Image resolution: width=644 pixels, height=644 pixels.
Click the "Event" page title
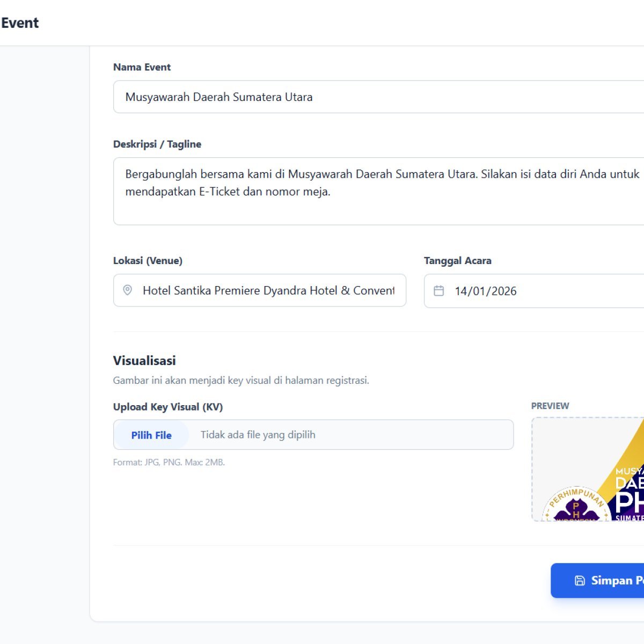click(x=20, y=23)
